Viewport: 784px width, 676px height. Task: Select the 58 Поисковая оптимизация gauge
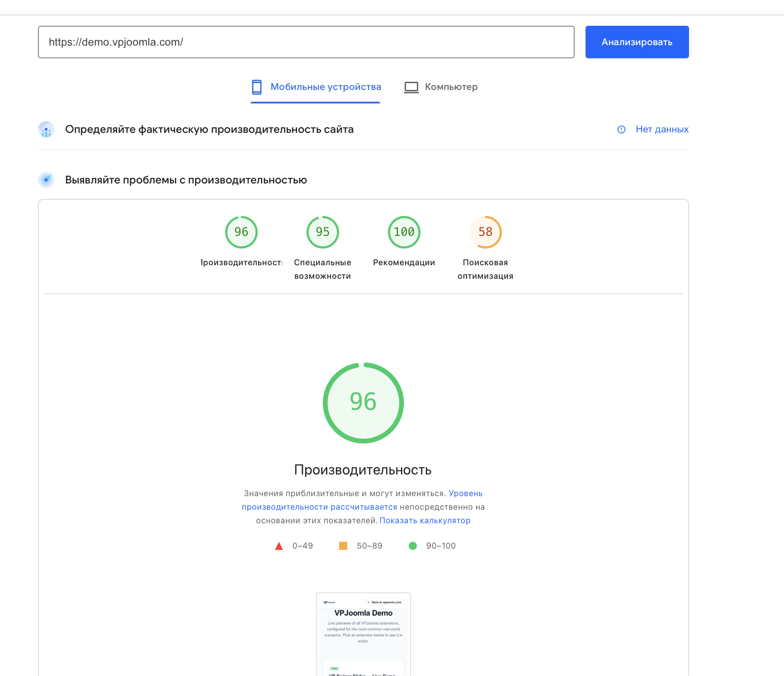point(486,232)
